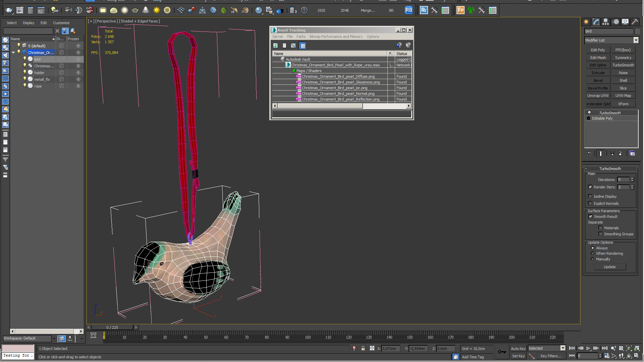The width and height of the screenshot is (644, 362).
Task: Toggle visibility bulb of holder object
Action: pos(24,72)
